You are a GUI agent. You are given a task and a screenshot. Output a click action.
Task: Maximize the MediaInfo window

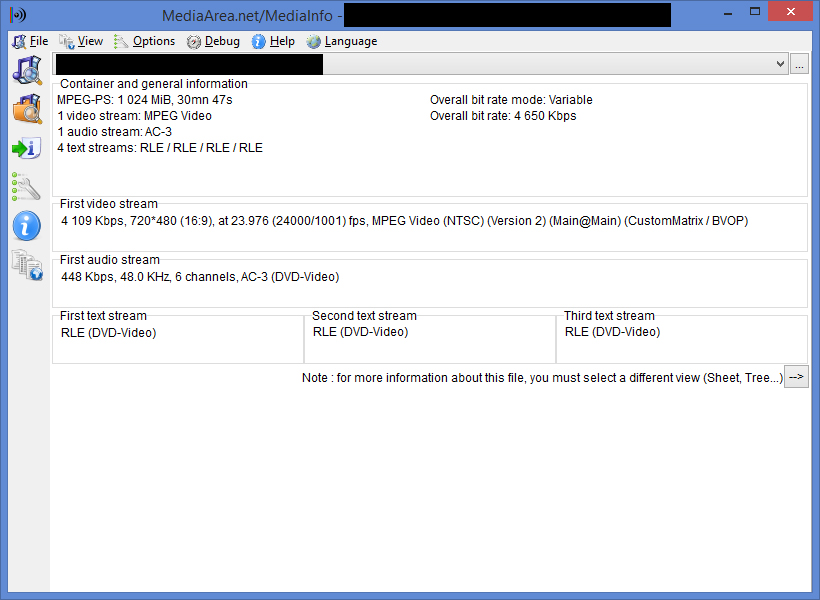[x=755, y=12]
